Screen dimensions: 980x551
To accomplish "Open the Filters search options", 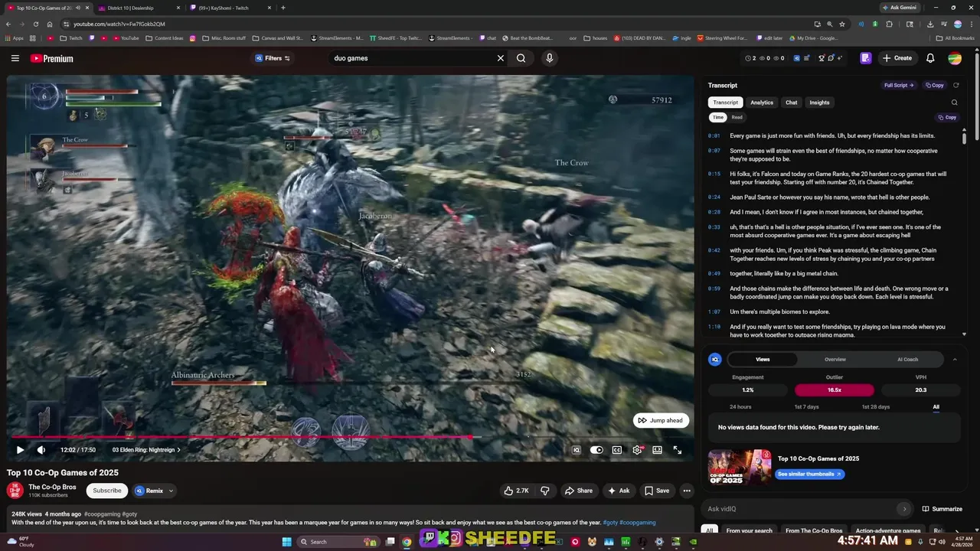I will coord(273,58).
